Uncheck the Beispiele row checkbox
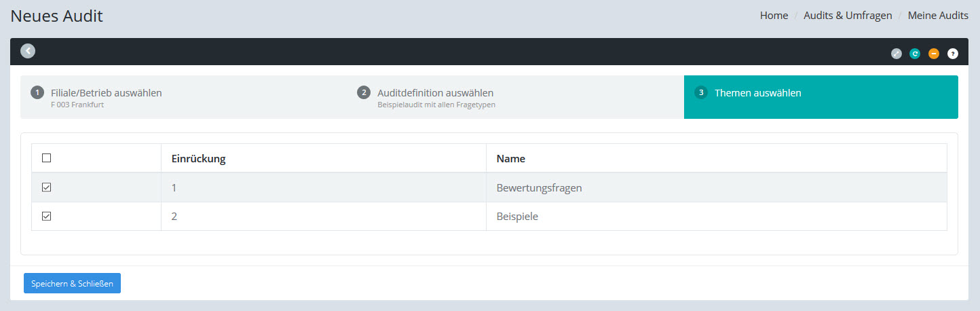 [47, 217]
